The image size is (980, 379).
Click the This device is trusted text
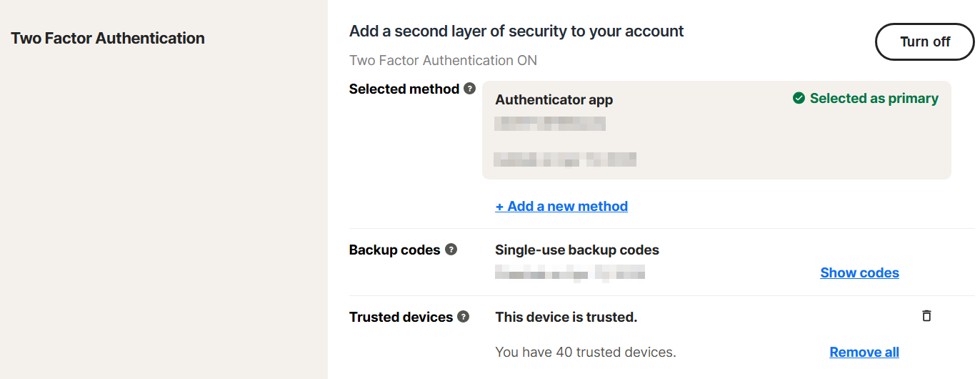coord(566,317)
